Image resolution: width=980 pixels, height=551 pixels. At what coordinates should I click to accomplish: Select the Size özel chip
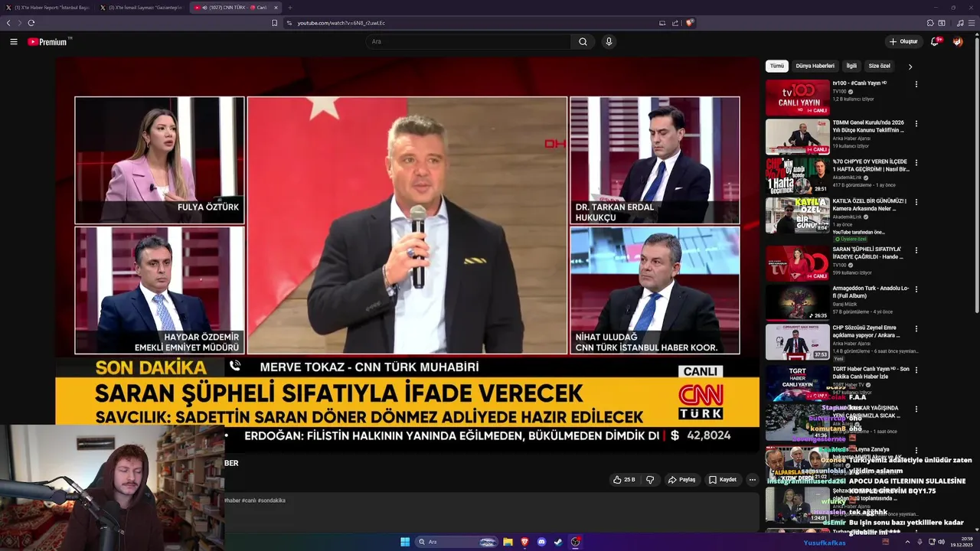point(880,66)
